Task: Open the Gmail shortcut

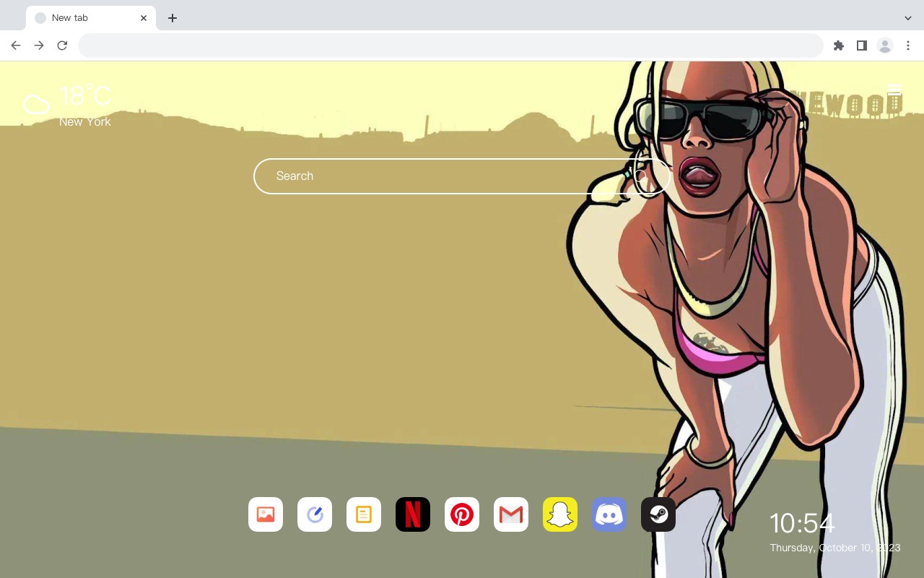Action: tap(511, 514)
